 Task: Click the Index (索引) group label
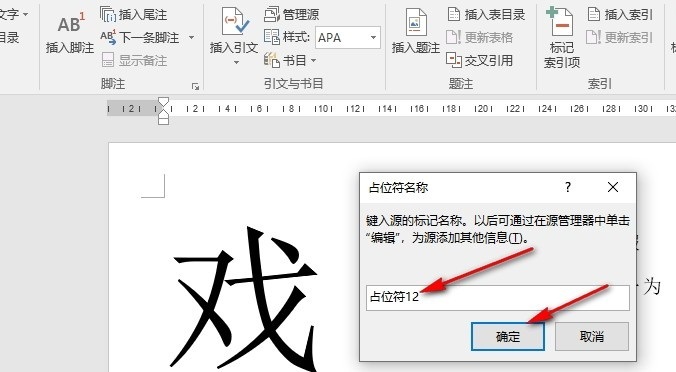tap(600, 84)
